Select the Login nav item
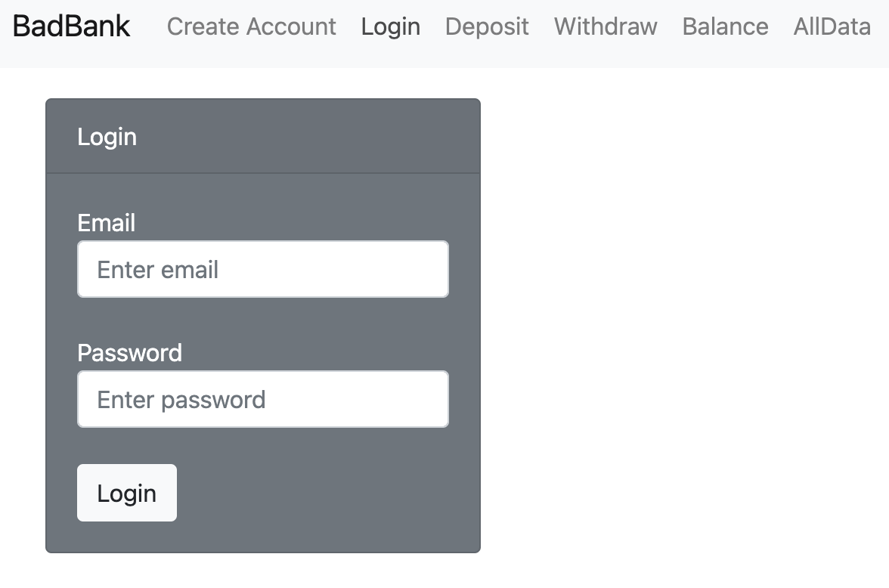The image size is (889, 588). 391,26
